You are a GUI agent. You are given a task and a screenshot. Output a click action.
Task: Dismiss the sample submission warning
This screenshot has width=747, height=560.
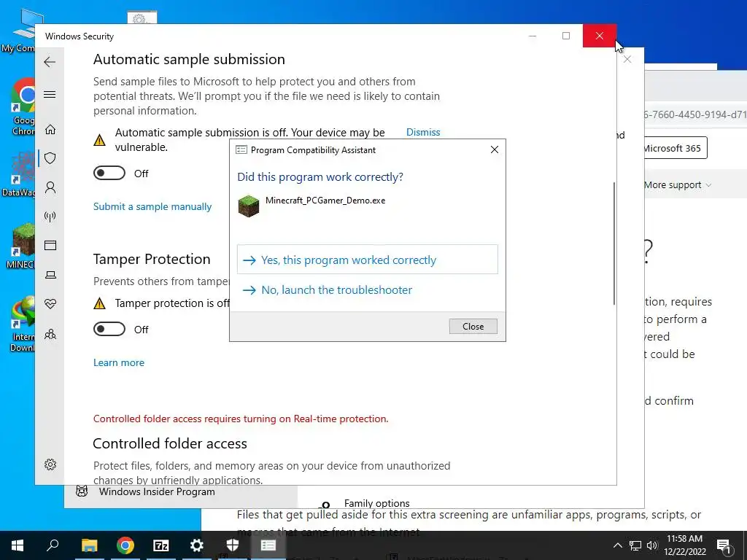[423, 132]
